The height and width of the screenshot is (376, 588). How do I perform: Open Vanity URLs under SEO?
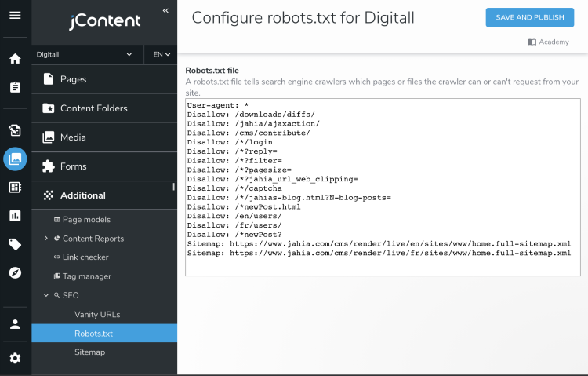pos(97,315)
